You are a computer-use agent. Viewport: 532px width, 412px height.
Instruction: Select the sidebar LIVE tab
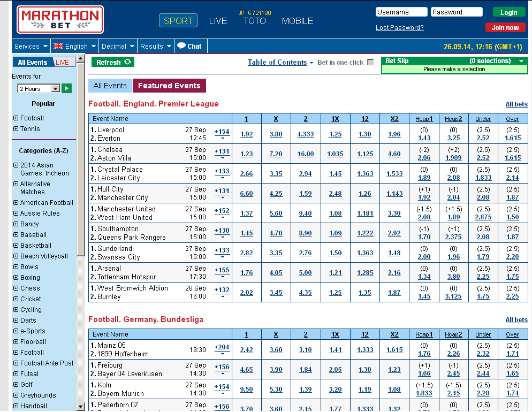[x=63, y=63]
